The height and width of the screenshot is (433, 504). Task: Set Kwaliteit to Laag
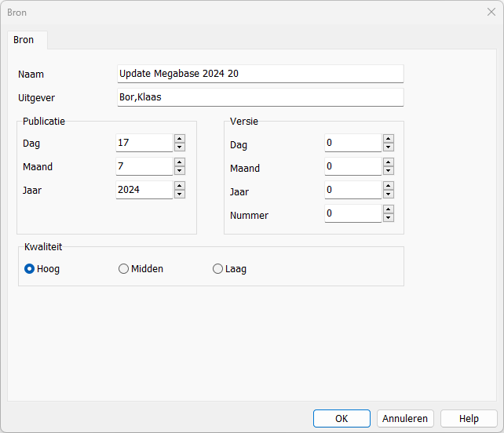point(229,269)
